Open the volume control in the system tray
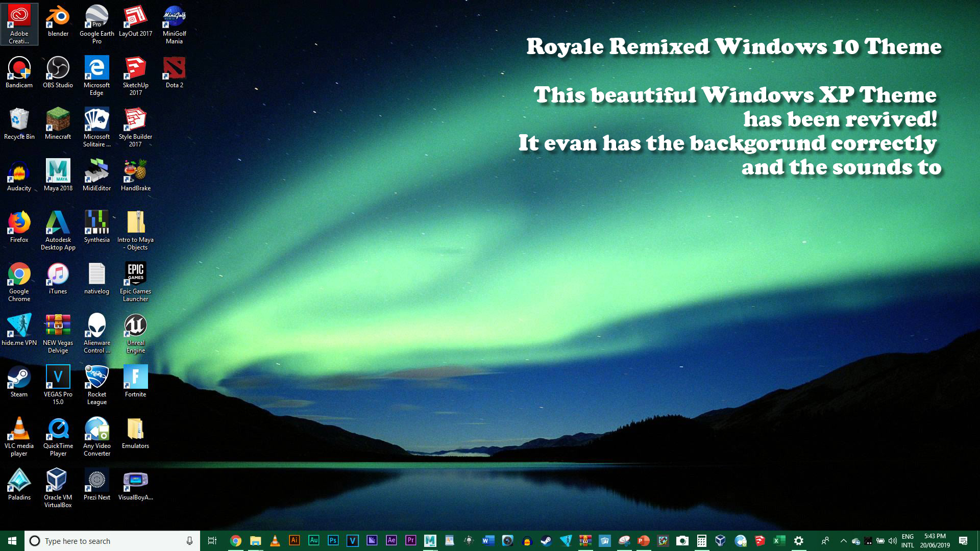This screenshot has height=551, width=980. click(x=892, y=541)
